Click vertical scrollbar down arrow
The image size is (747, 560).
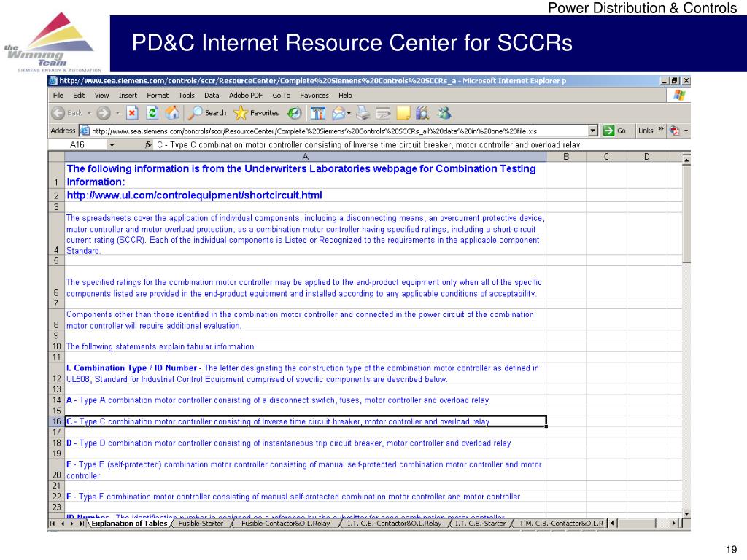tap(686, 513)
